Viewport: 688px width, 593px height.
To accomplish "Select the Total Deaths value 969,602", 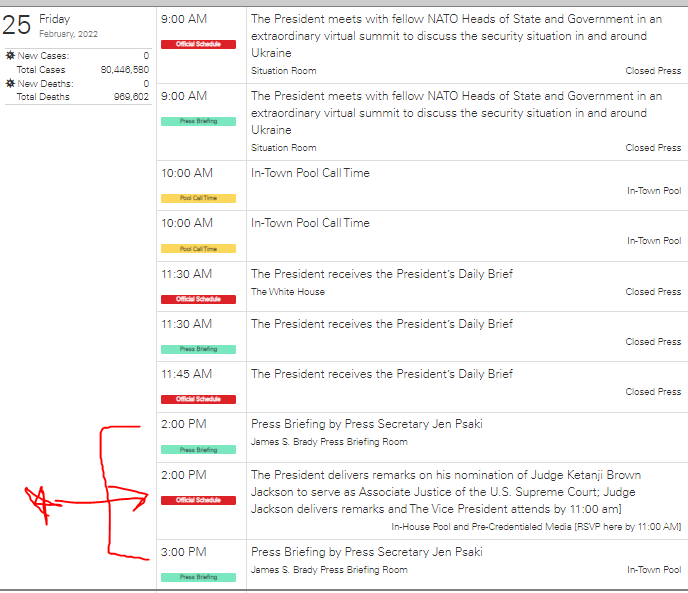I will pos(131,97).
